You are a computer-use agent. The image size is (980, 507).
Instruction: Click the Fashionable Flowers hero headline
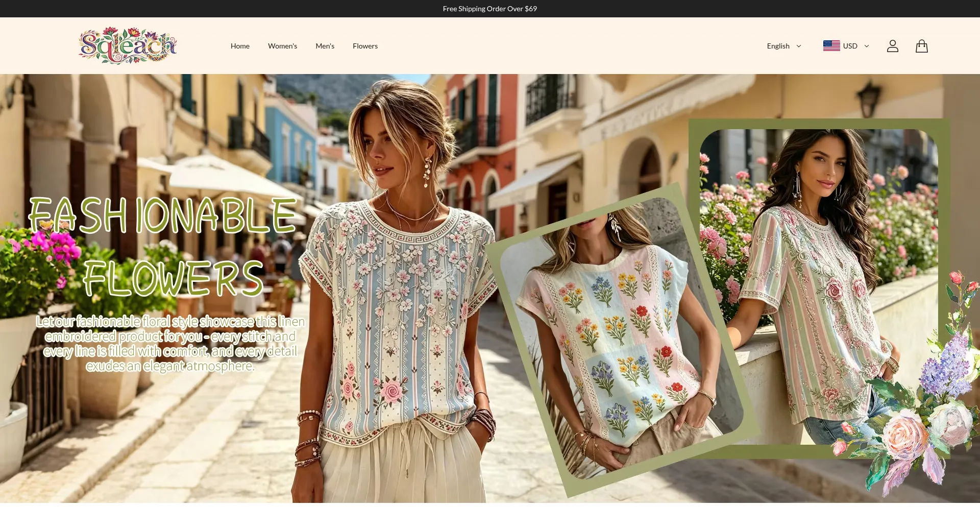click(x=162, y=247)
